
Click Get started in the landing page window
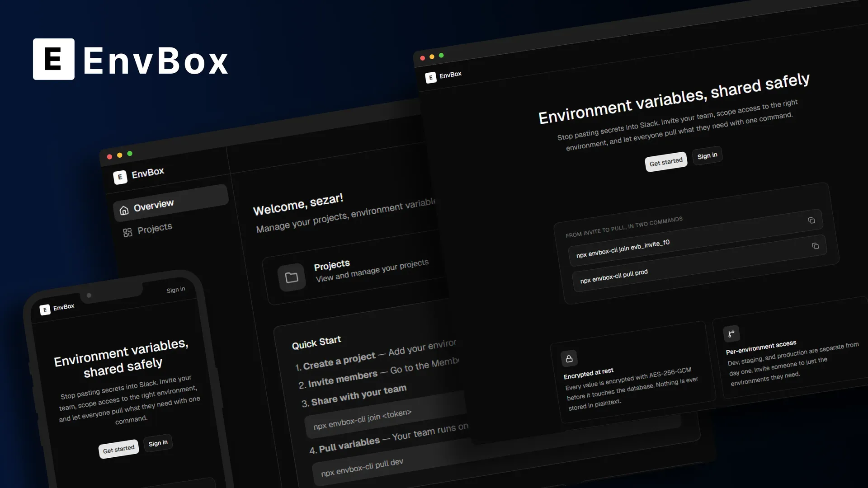[x=666, y=162]
